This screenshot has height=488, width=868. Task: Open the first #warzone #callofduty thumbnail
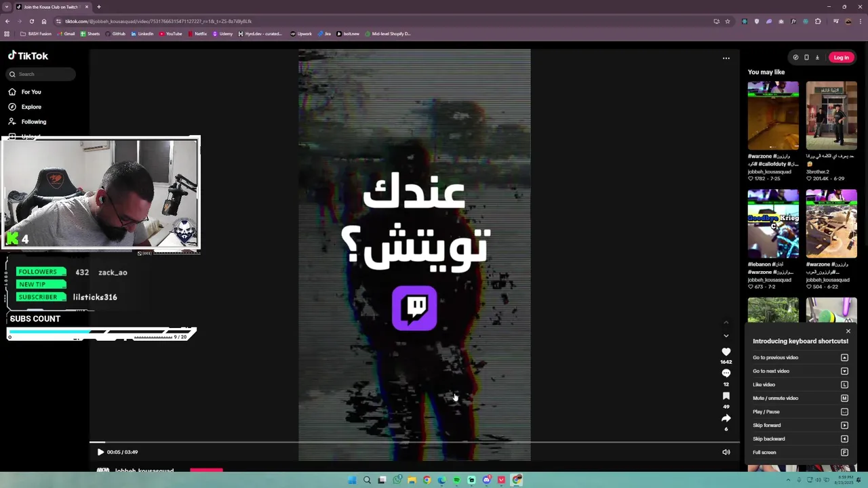tap(773, 116)
